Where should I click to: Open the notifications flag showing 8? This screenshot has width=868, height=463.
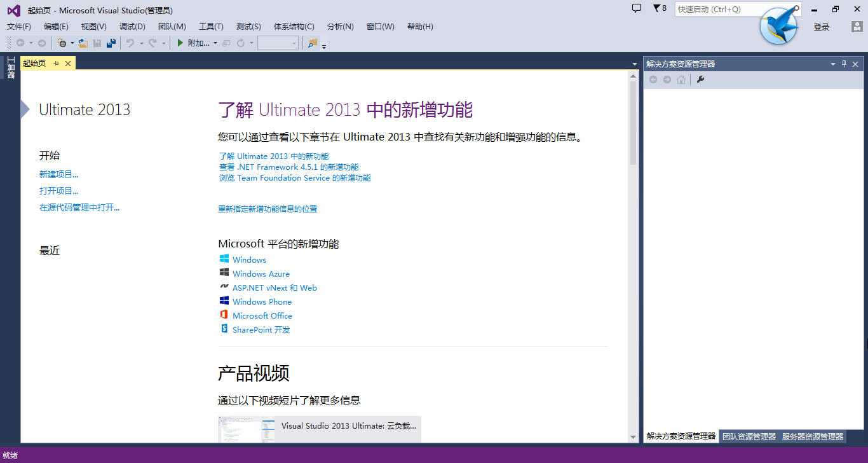tap(660, 9)
